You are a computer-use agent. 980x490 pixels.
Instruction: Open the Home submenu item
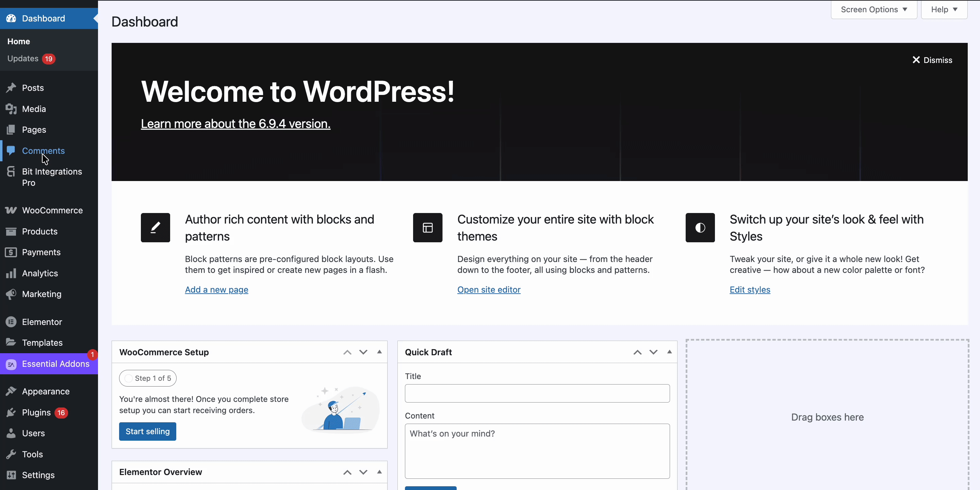(x=19, y=42)
